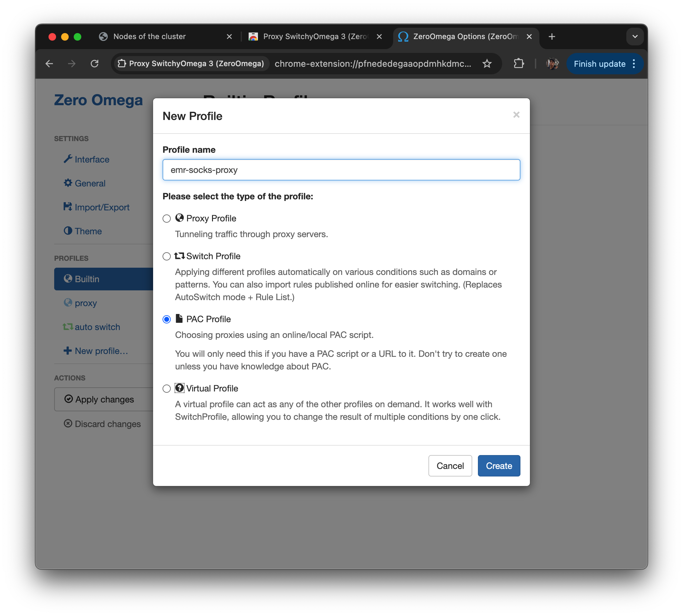This screenshot has height=616, width=683.
Task: Click the globe icon beside Proxy Profile
Action: pos(180,218)
